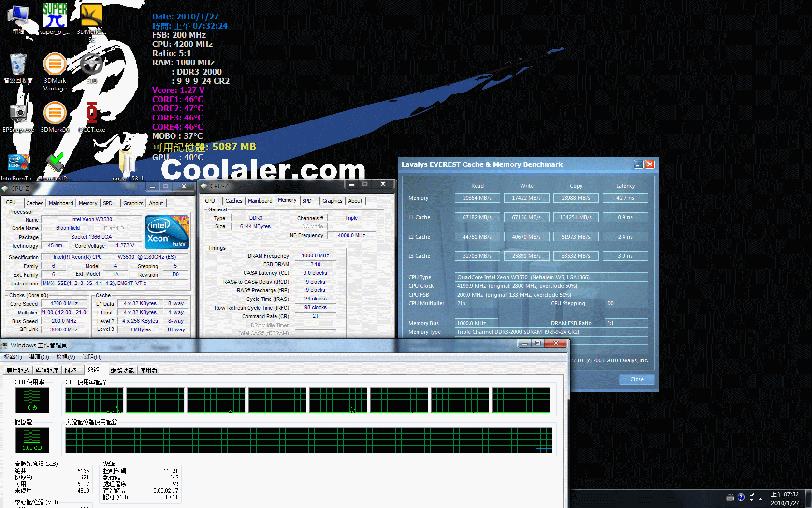Click the CPU Type field in EVEREST
812x508 pixels.
[x=551, y=277]
